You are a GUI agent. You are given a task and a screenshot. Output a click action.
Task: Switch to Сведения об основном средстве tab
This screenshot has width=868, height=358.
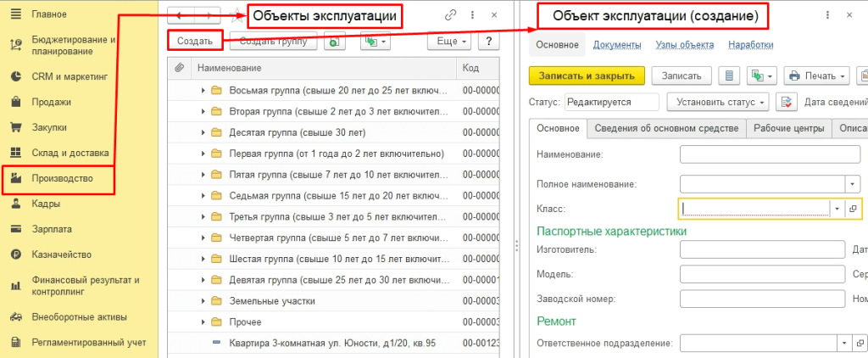point(666,128)
